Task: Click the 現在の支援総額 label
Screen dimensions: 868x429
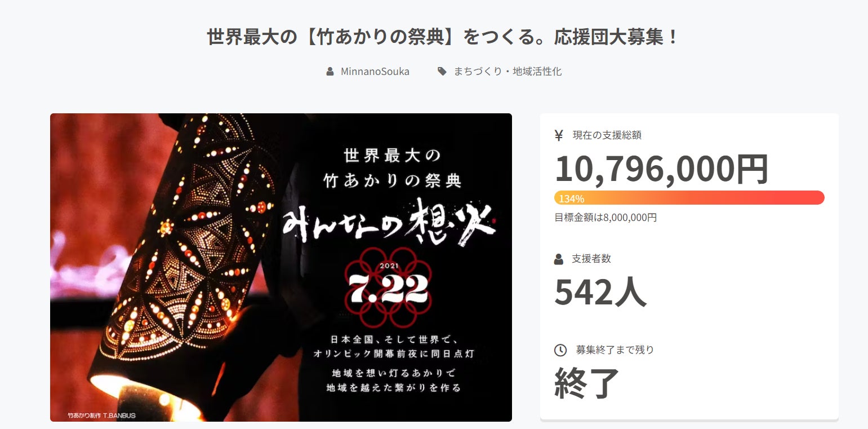Action: pyautogui.click(x=607, y=135)
